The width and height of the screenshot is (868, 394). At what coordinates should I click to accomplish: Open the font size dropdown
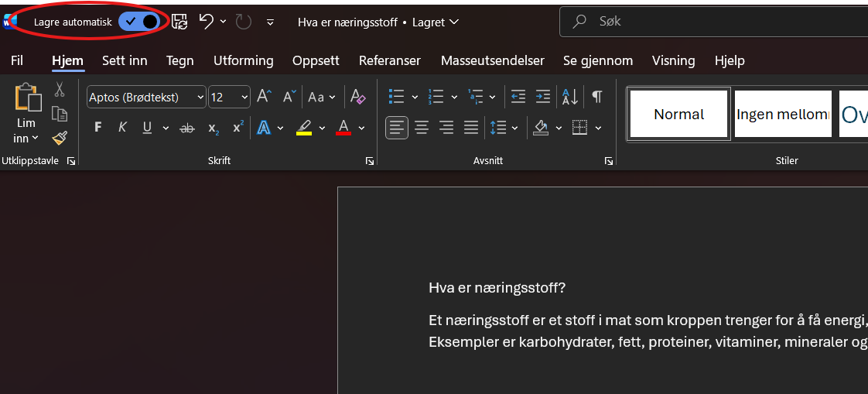(244, 97)
